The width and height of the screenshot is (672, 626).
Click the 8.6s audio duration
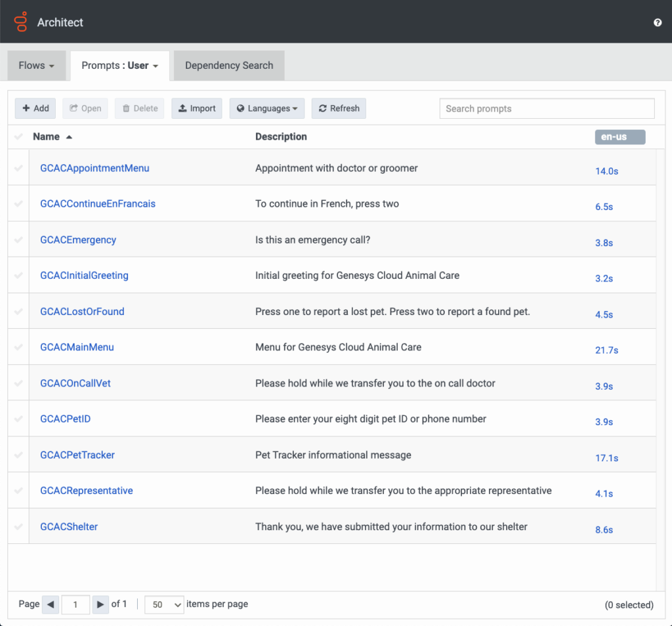[x=604, y=530]
